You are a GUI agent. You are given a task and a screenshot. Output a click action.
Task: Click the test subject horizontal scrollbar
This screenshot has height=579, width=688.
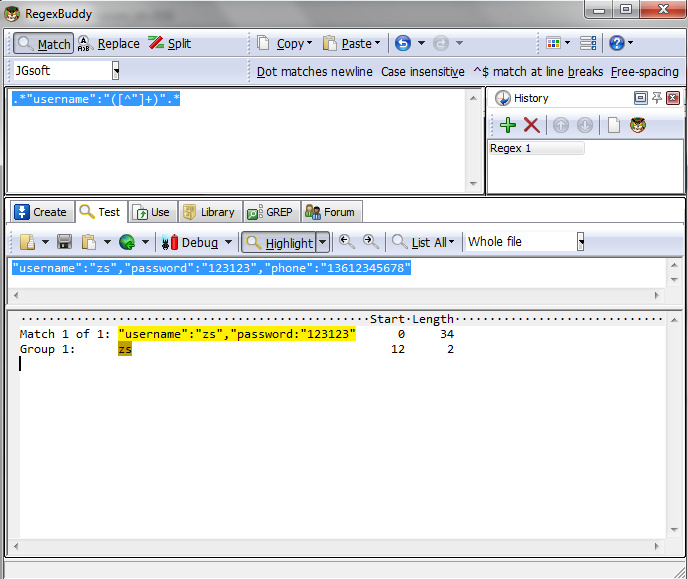(x=336, y=296)
